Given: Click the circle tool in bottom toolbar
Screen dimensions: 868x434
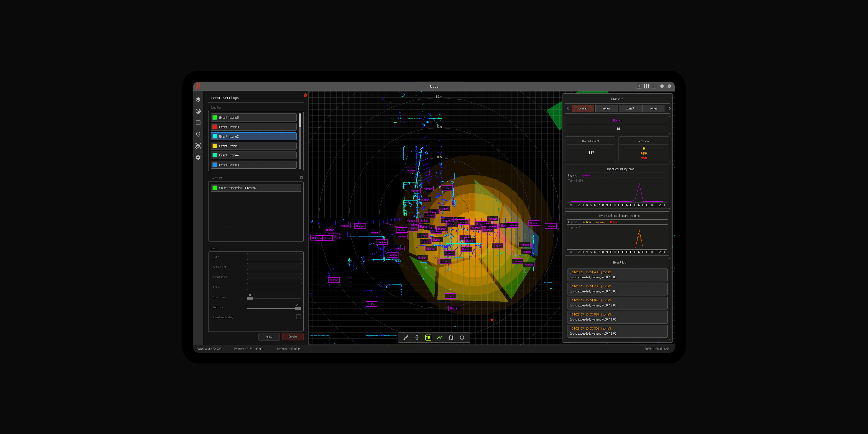Looking at the screenshot, I should coord(462,338).
